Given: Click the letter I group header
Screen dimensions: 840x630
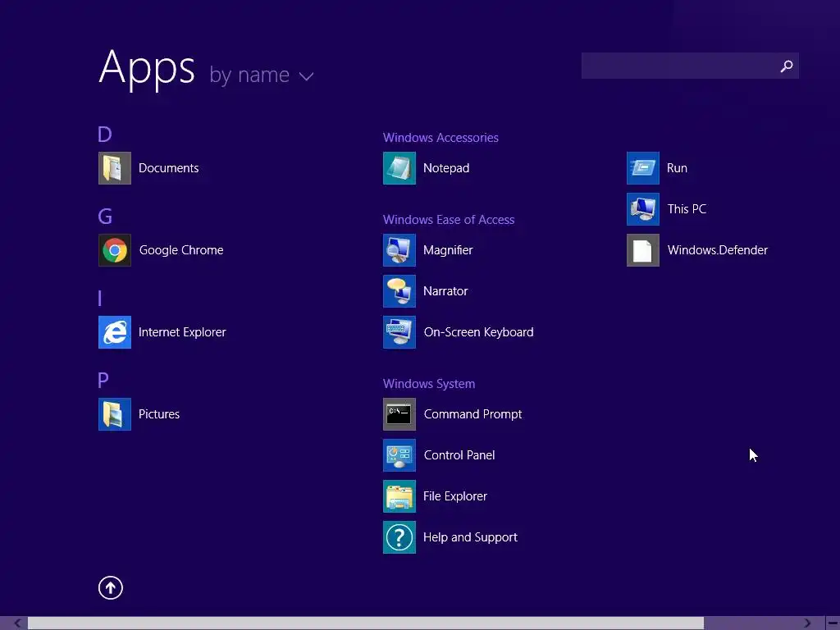Looking at the screenshot, I should (100, 299).
